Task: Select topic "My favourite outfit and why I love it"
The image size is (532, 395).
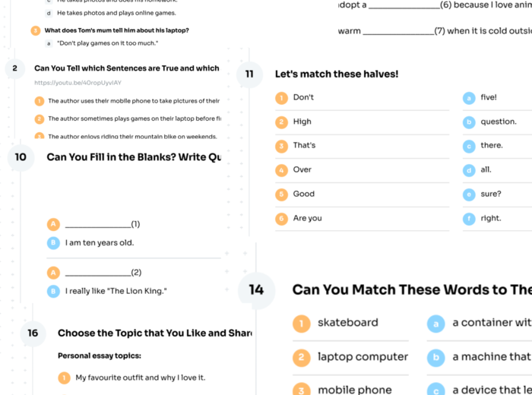Action: (140, 378)
